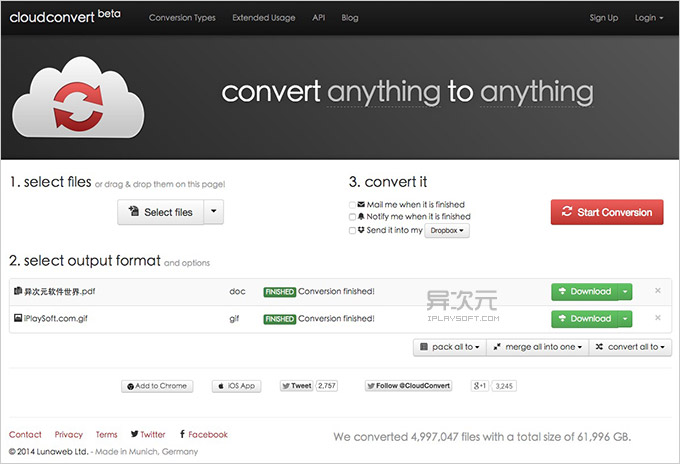Click Sign Up in the navbar
The width and height of the screenshot is (680, 464).
[604, 18]
